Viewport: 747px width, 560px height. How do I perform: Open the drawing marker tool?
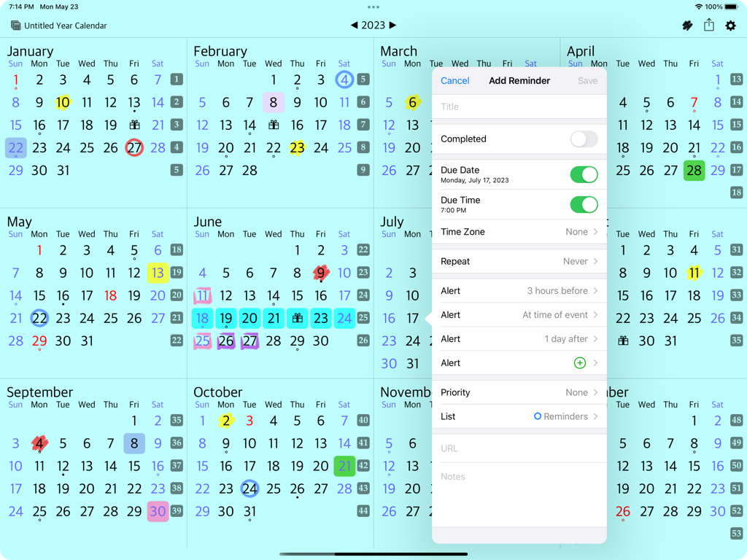tap(686, 25)
